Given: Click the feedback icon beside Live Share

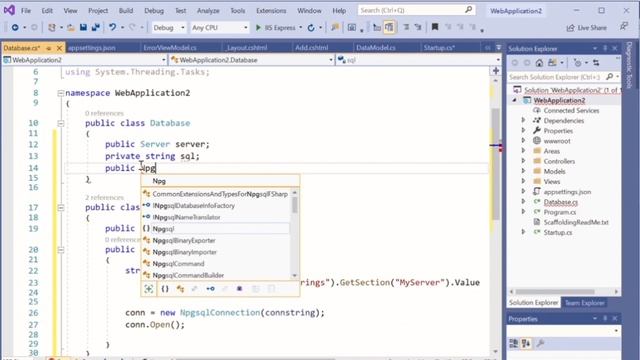Looking at the screenshot, I should pos(624,27).
